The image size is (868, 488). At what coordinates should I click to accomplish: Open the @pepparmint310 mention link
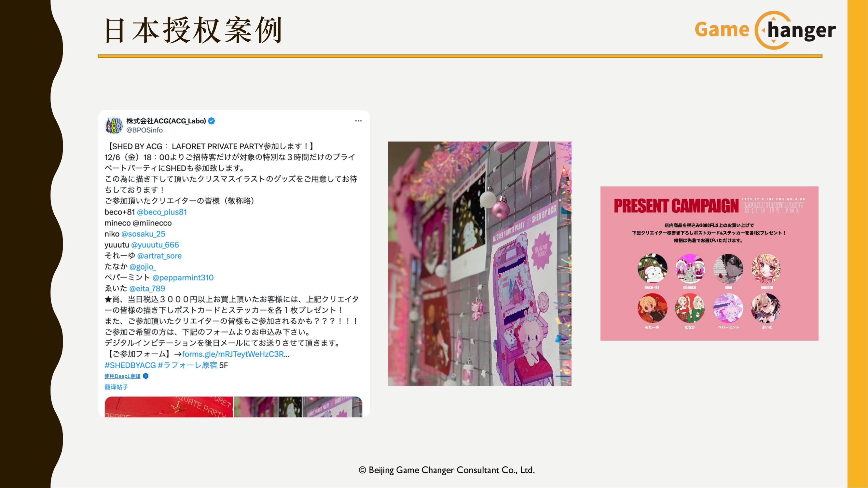(x=183, y=278)
